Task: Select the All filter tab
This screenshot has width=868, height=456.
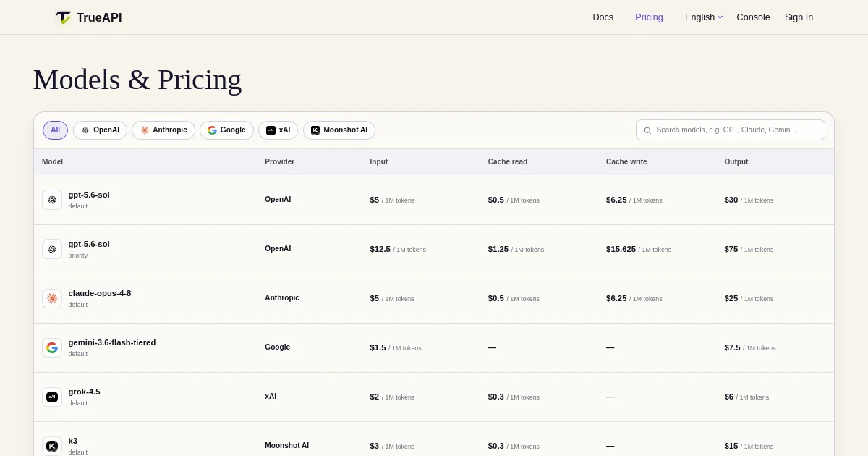Action: (x=55, y=130)
